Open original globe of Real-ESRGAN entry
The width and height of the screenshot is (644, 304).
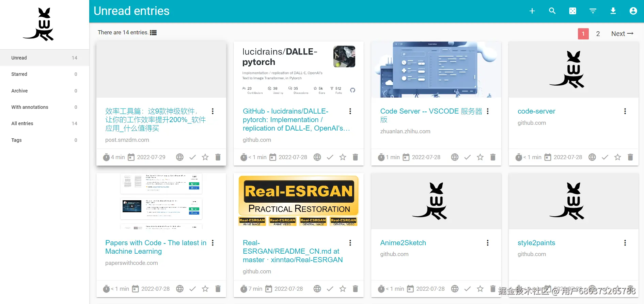pyautogui.click(x=317, y=289)
